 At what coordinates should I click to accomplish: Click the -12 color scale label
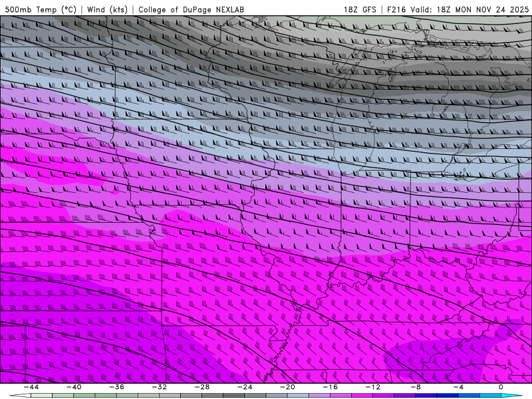point(373,387)
